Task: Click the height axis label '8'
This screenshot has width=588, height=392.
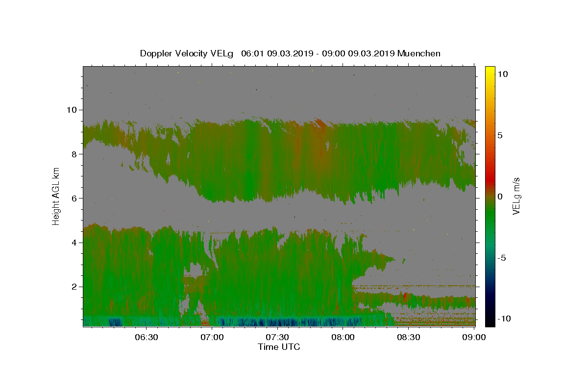Action: (75, 154)
